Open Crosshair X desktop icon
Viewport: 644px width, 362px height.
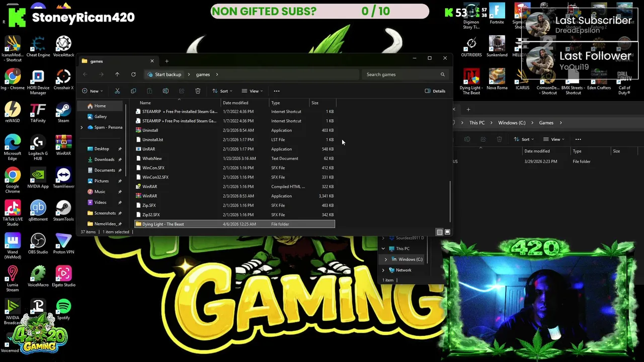pyautogui.click(x=63, y=80)
